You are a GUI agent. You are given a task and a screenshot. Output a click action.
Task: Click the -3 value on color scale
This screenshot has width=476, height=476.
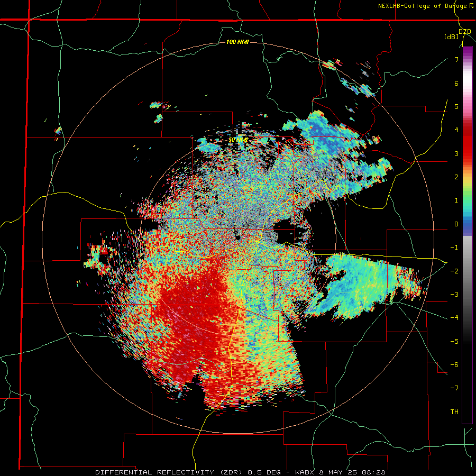click(454, 295)
